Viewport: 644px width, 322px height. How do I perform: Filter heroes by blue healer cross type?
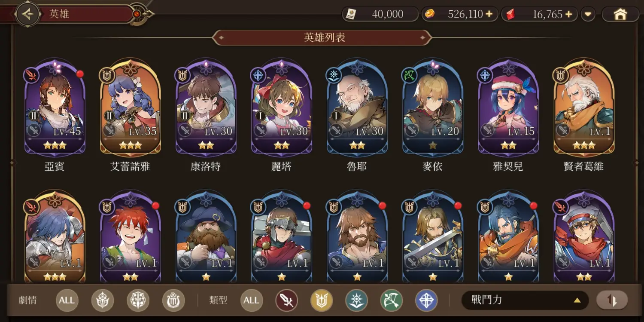pos(426,300)
